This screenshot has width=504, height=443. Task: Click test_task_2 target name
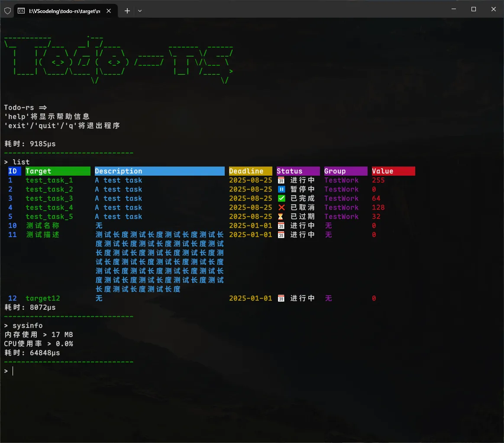click(49, 189)
